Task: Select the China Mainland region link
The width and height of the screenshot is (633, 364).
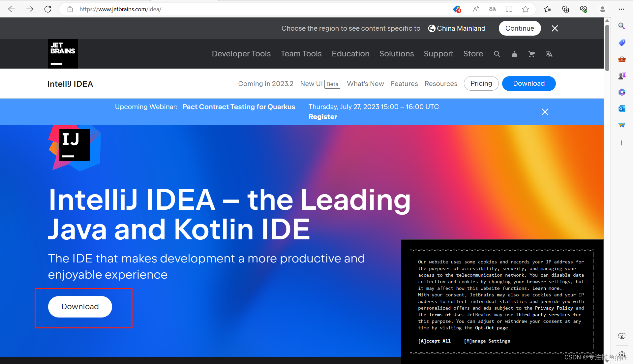Action: (x=457, y=28)
